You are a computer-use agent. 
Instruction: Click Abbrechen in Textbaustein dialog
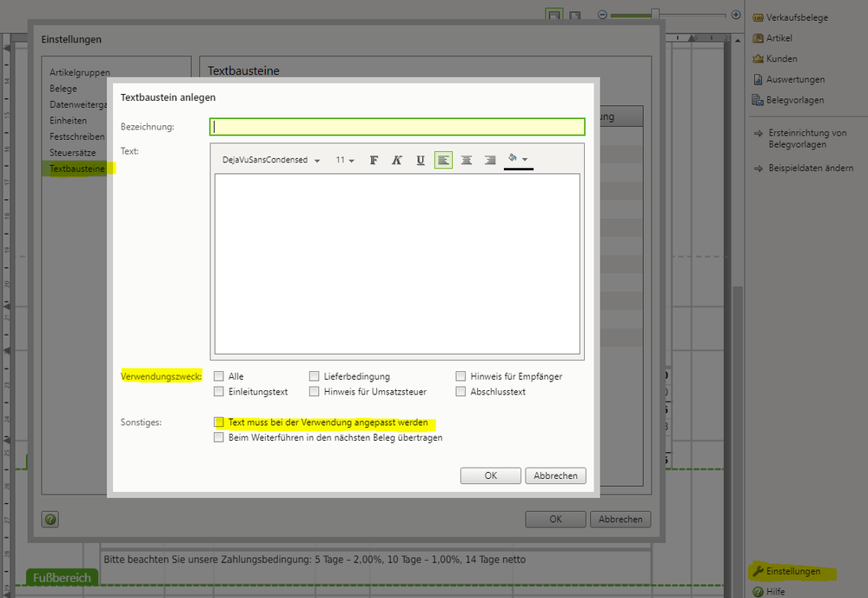pos(556,475)
